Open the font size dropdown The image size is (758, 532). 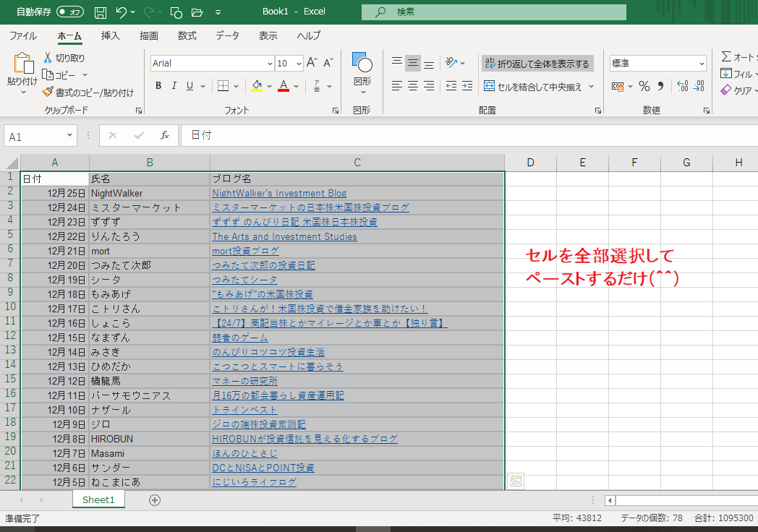(x=299, y=64)
